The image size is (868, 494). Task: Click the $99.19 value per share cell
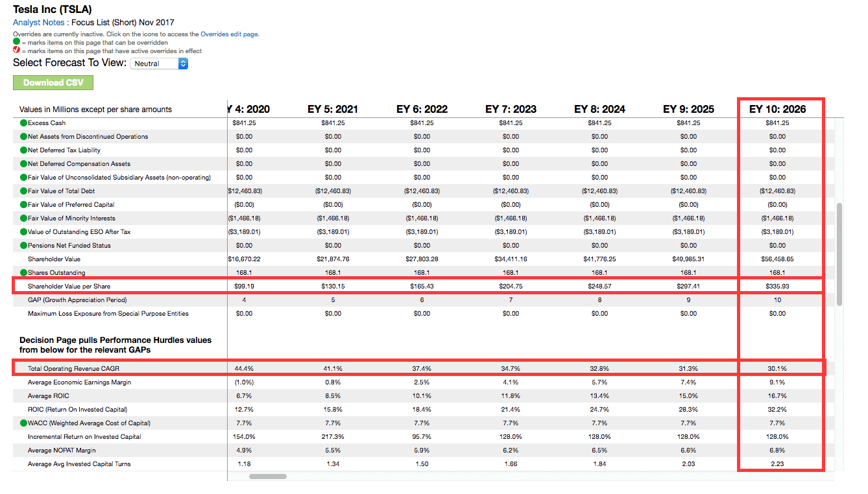coord(244,287)
